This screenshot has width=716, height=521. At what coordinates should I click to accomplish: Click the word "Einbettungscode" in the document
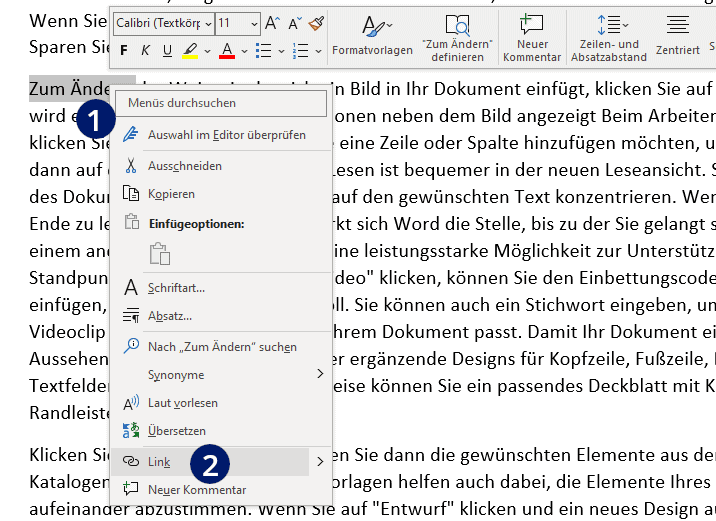(646, 278)
